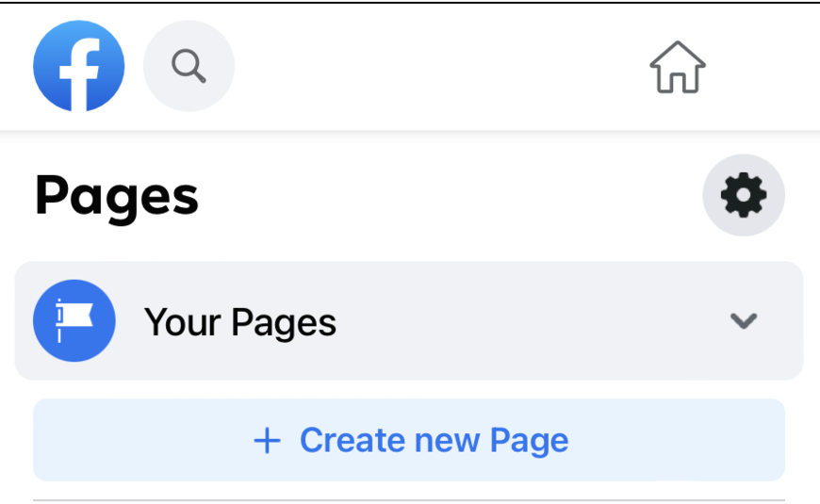Click the circular gear button next to Pages
Image resolution: width=820 pixels, height=504 pixels.
[744, 195]
